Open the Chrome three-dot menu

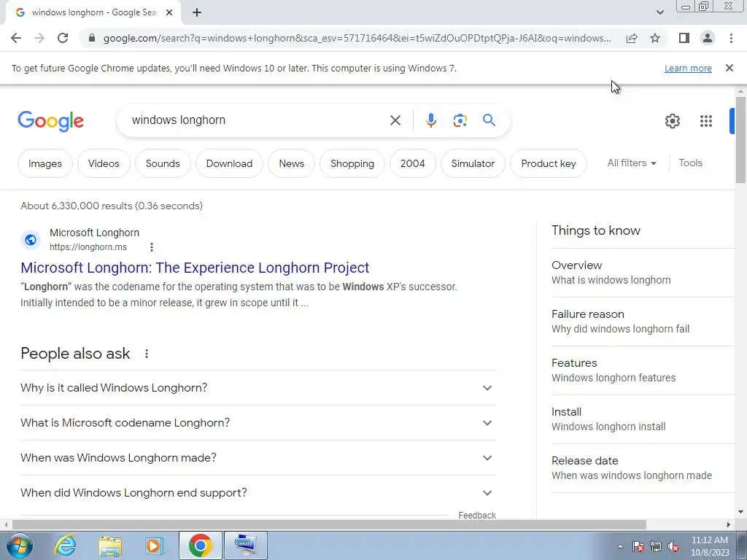731,38
